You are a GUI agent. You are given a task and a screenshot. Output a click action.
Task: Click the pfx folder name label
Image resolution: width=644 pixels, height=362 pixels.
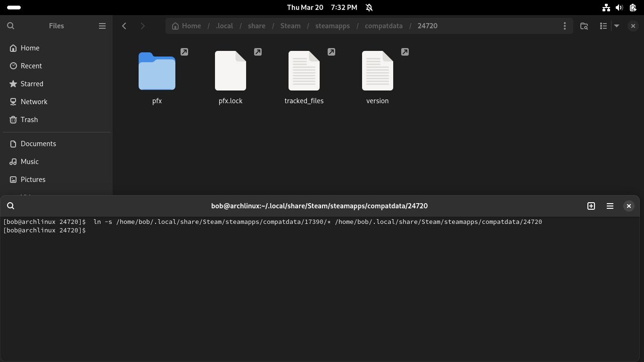(157, 101)
